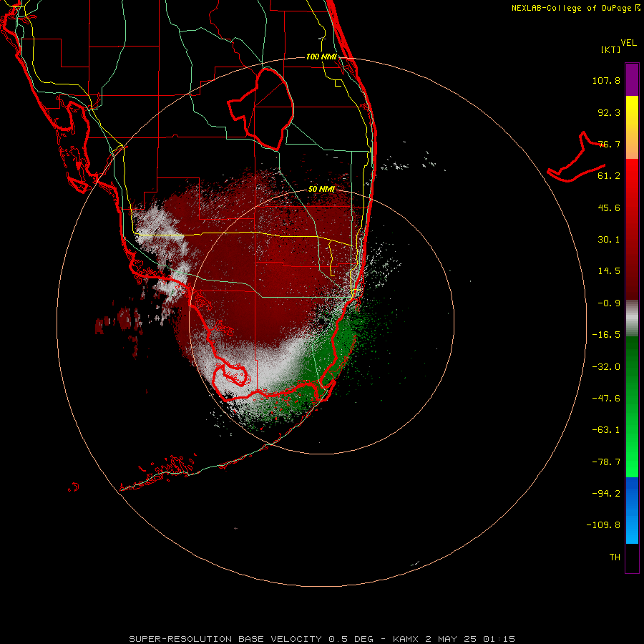Click the 14.5 legend value

click(x=609, y=271)
